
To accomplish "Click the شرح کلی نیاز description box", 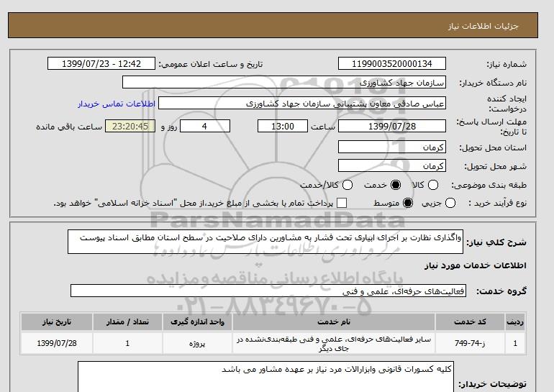I will click(265, 242).
